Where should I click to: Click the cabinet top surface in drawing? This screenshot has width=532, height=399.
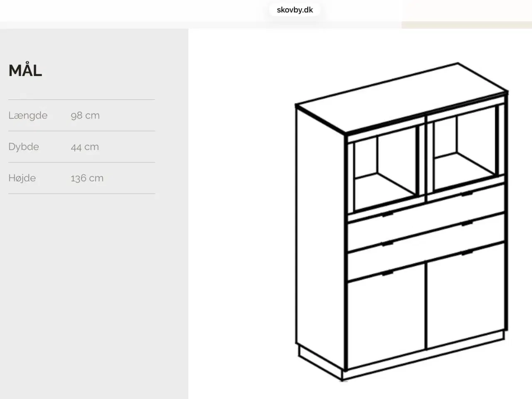coord(401,98)
